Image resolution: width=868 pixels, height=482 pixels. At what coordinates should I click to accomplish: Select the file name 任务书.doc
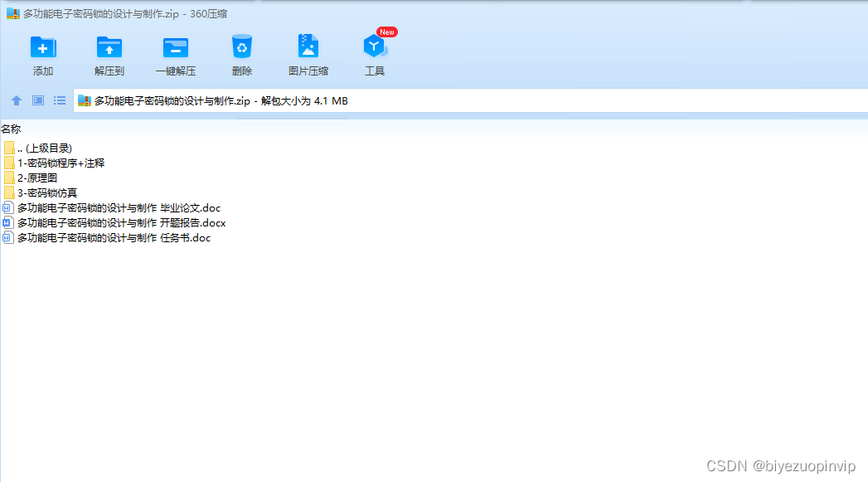114,237
